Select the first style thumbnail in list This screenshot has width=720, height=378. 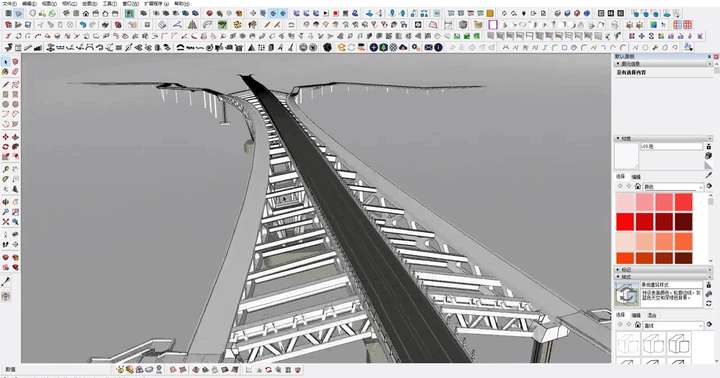pos(627,344)
